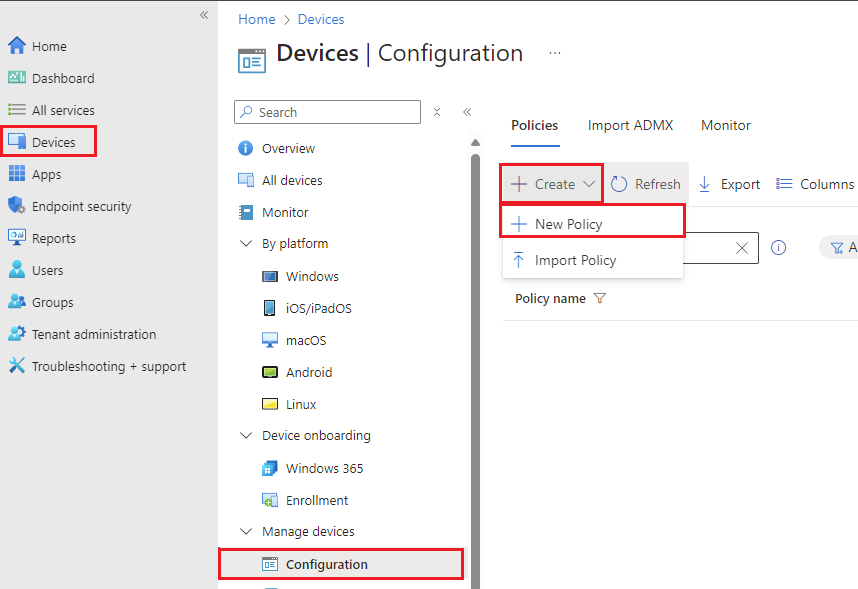Open the Columns chooser
The image size is (858, 589).
pyautogui.click(x=815, y=184)
